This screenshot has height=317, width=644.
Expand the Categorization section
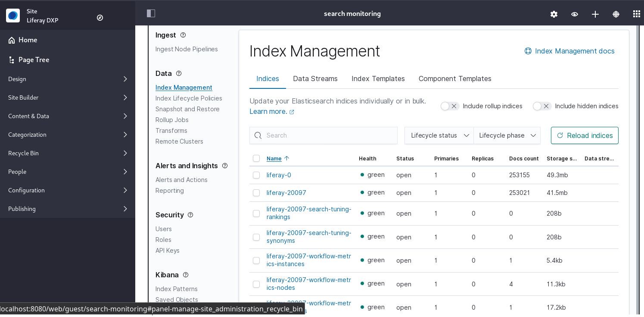tap(68, 135)
